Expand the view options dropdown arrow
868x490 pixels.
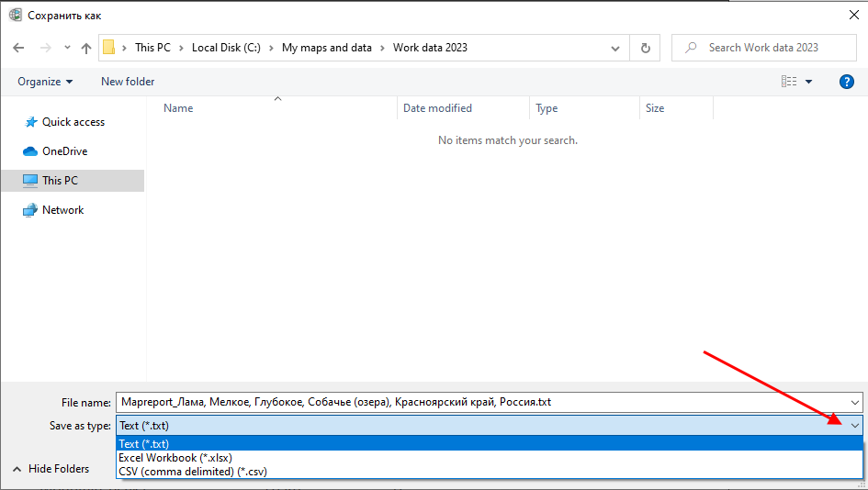tap(809, 82)
